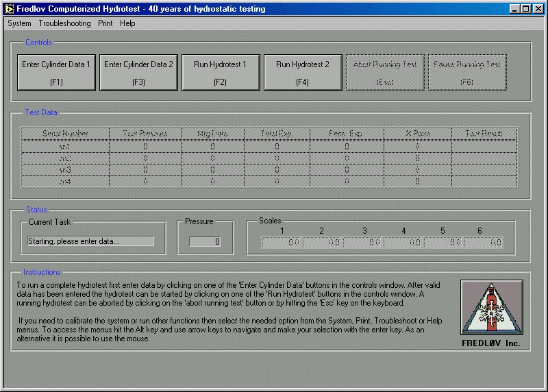This screenshot has height=392, width=548.
Task: Open the Help menu
Action: (x=127, y=23)
